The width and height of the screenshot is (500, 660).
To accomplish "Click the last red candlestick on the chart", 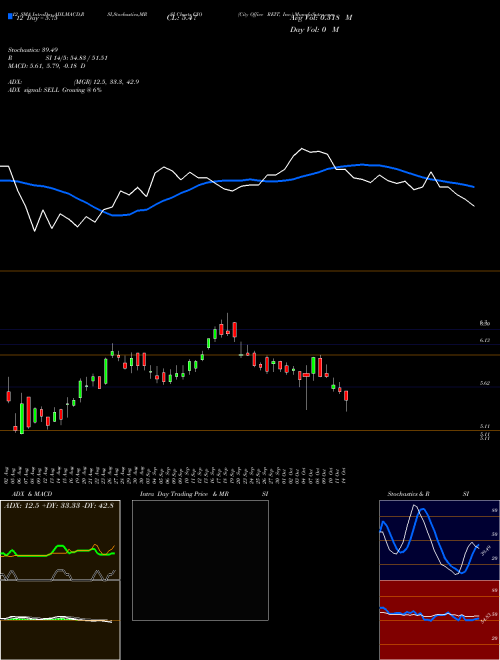I will (346, 400).
